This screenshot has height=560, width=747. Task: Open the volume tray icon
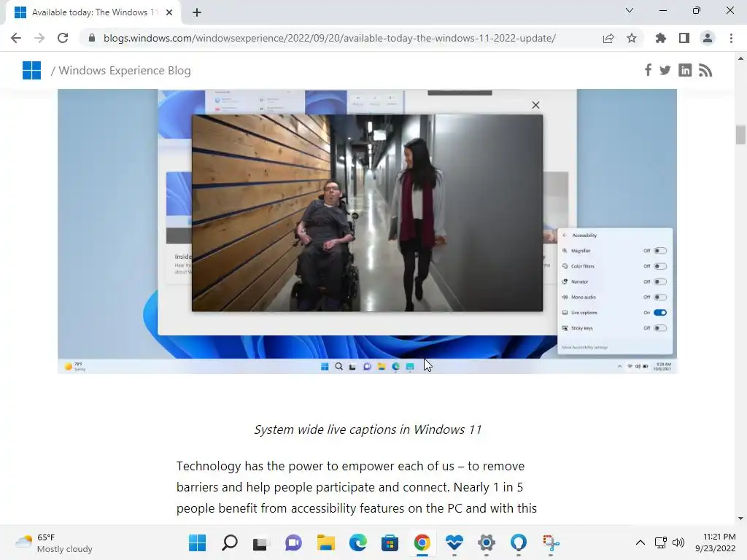[x=678, y=542]
